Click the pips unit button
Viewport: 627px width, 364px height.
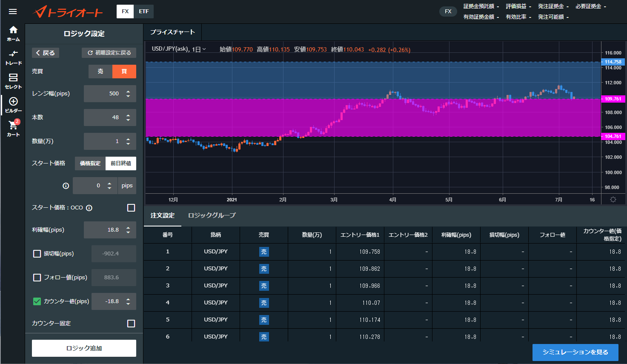click(x=127, y=186)
